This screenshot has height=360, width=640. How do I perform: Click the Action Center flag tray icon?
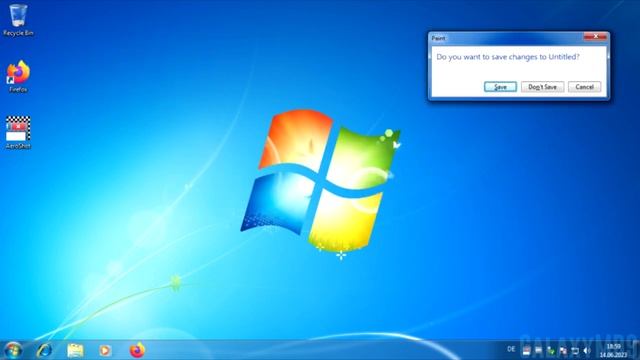pyautogui.click(x=563, y=350)
